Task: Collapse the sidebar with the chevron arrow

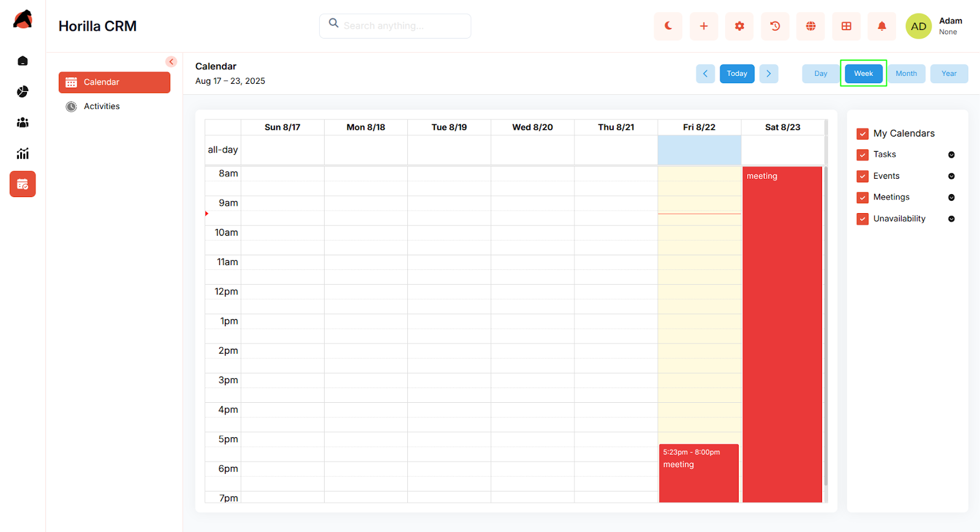Action: (x=171, y=62)
